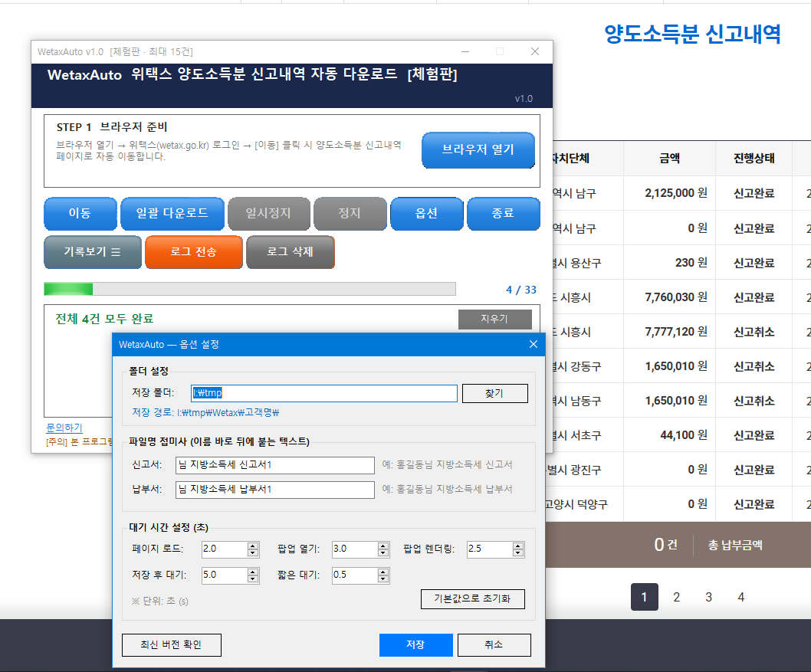Viewport: 811px width, 672px height.
Task: Close the WetaxAuto main window
Action: pos(535,51)
